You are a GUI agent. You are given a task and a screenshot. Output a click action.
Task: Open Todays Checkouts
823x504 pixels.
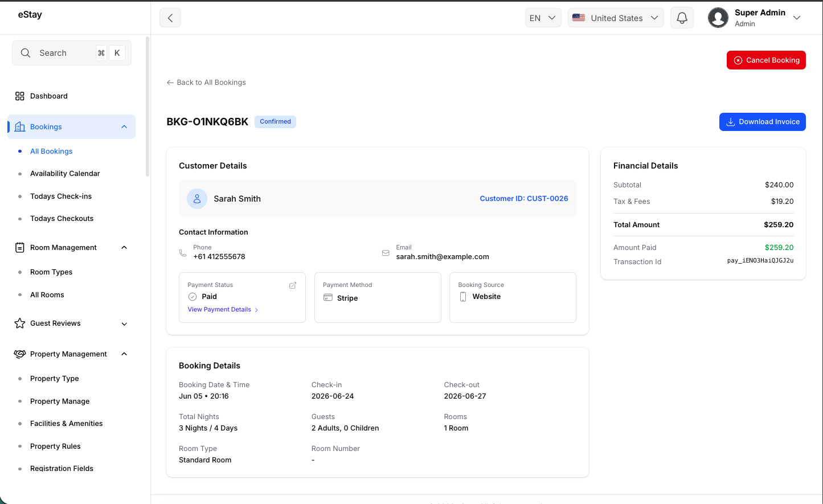[62, 219]
